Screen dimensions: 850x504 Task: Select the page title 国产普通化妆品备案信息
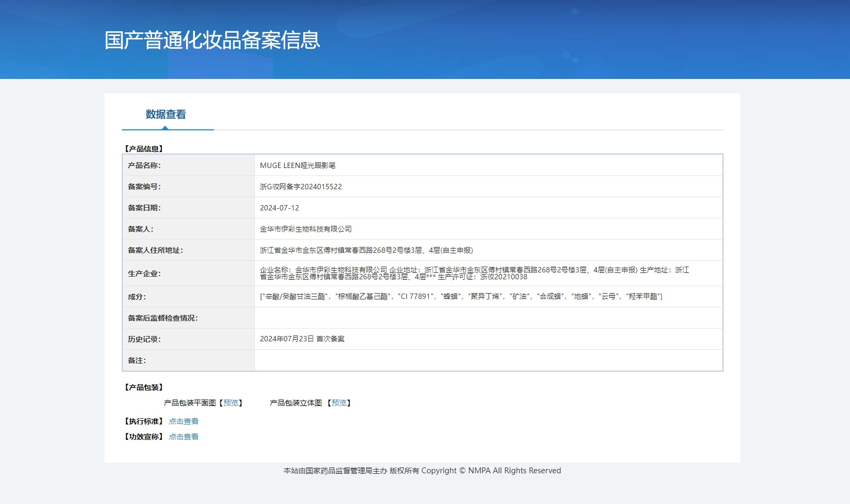pos(212,40)
